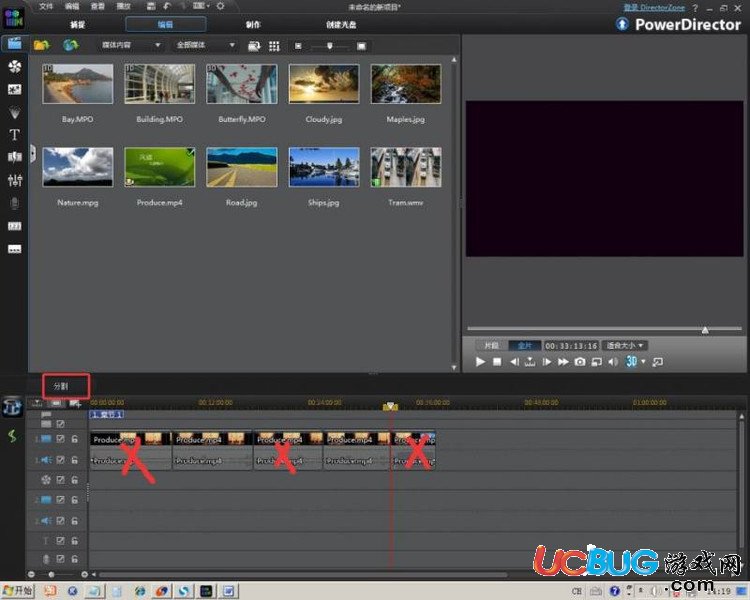Open the Media Room icon in sidebar

[x=14, y=44]
